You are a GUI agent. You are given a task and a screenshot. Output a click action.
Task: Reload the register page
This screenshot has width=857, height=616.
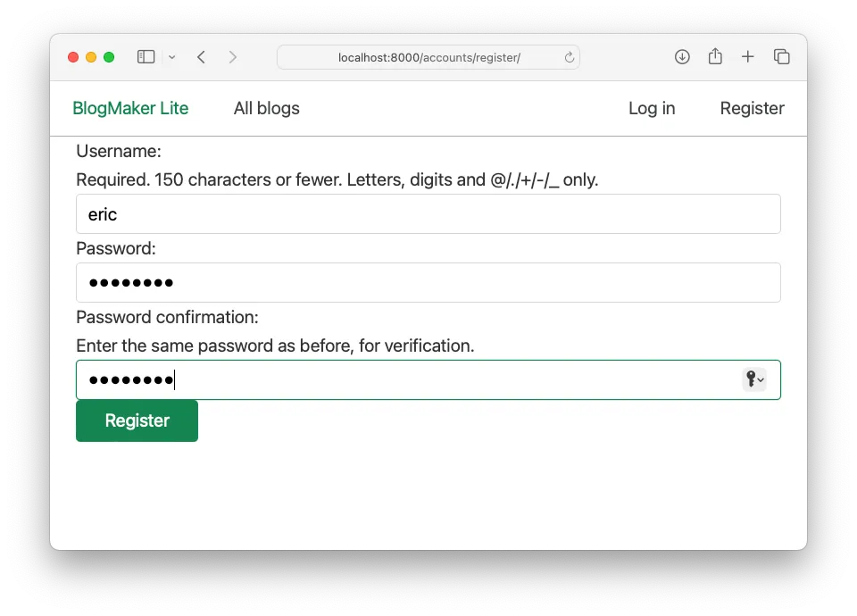(x=569, y=58)
